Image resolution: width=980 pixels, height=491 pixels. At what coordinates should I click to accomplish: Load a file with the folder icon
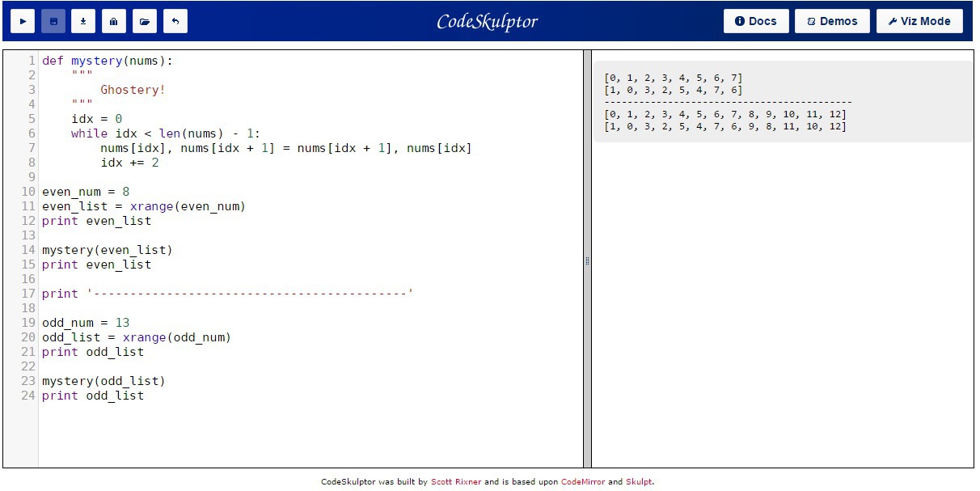tap(145, 21)
